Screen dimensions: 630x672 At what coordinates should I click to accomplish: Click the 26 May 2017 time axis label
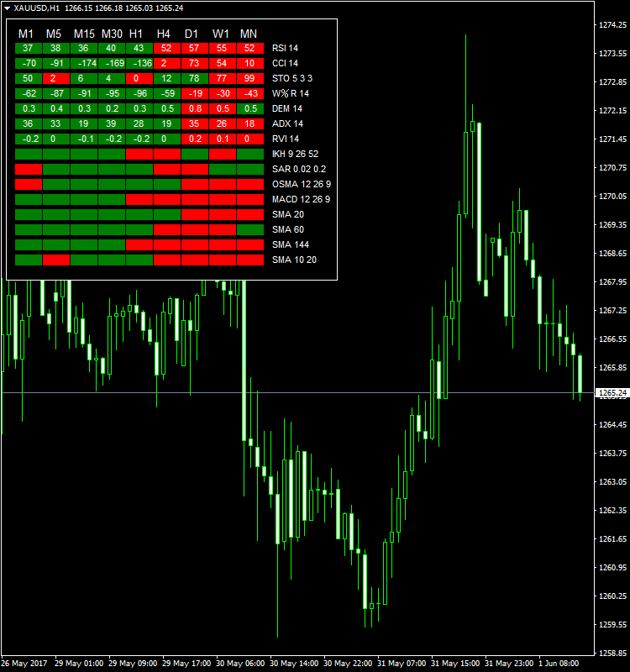tap(24, 664)
